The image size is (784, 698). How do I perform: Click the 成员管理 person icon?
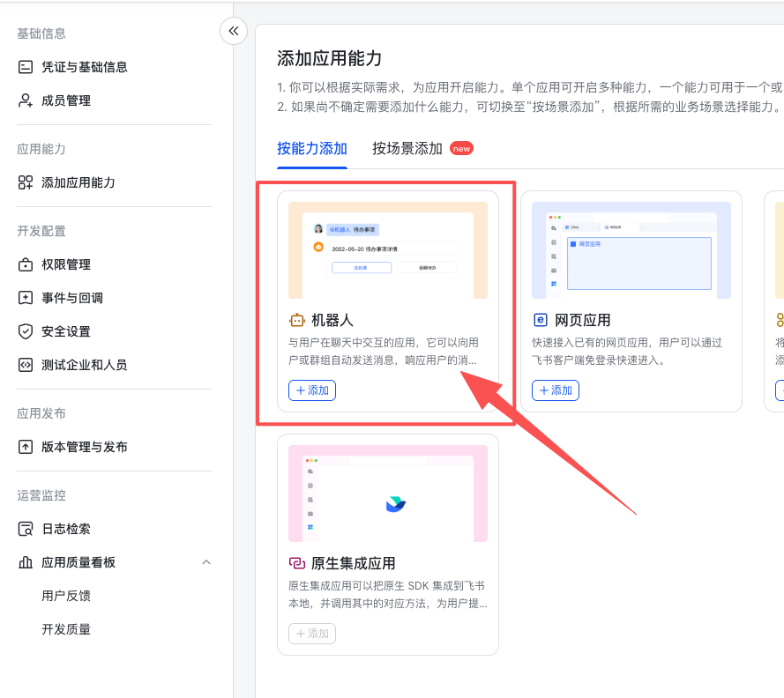[26, 100]
